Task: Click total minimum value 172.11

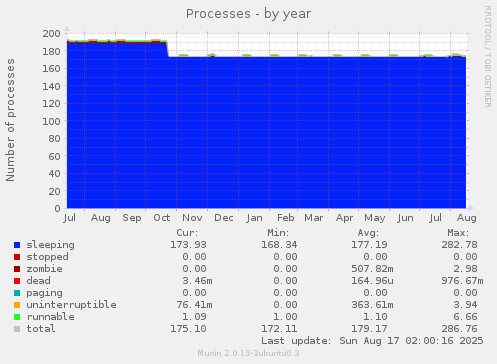Action: [279, 329]
